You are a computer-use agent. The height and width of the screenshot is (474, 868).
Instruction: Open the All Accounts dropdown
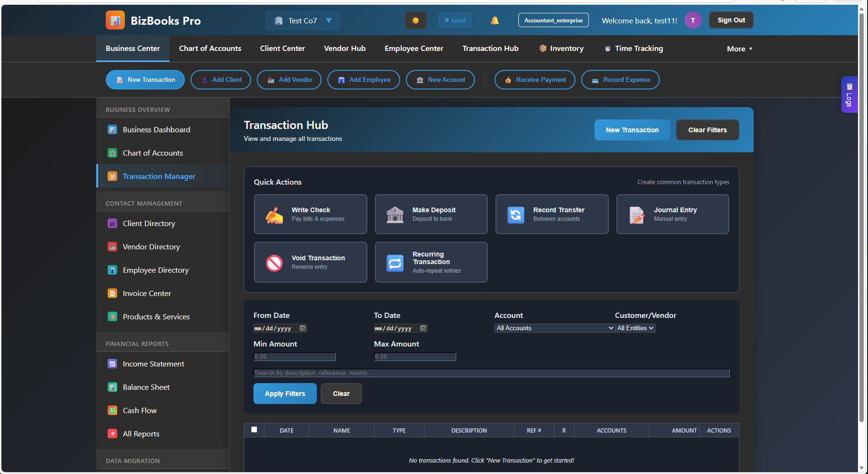(555, 328)
